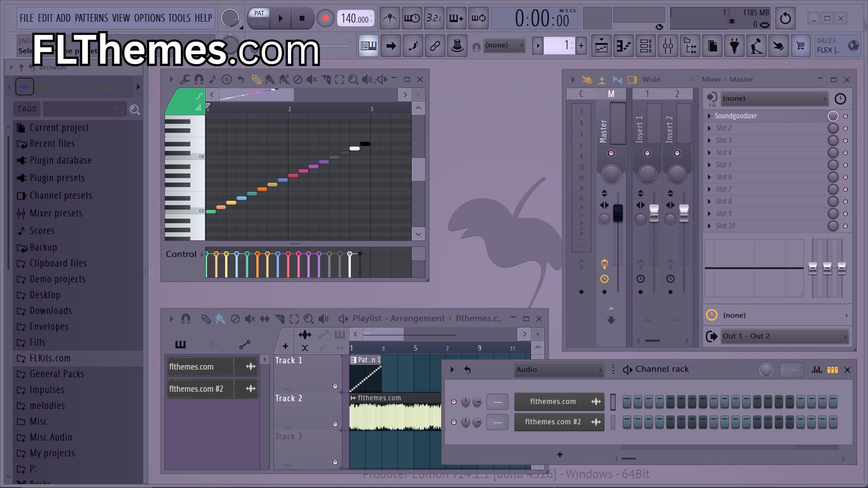Select the Zoom tool in the Piano roll
Image resolution: width=868 pixels, height=488 pixels.
[x=353, y=80]
